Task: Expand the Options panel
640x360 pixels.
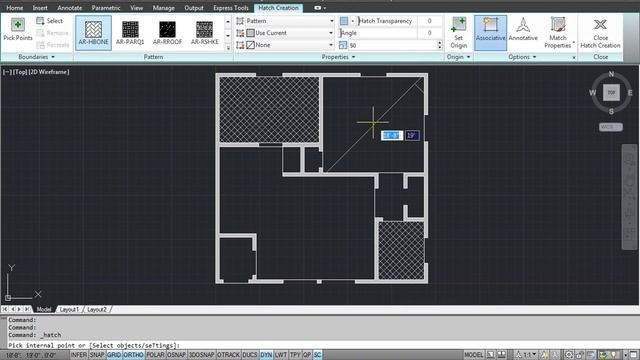Action: [522, 57]
